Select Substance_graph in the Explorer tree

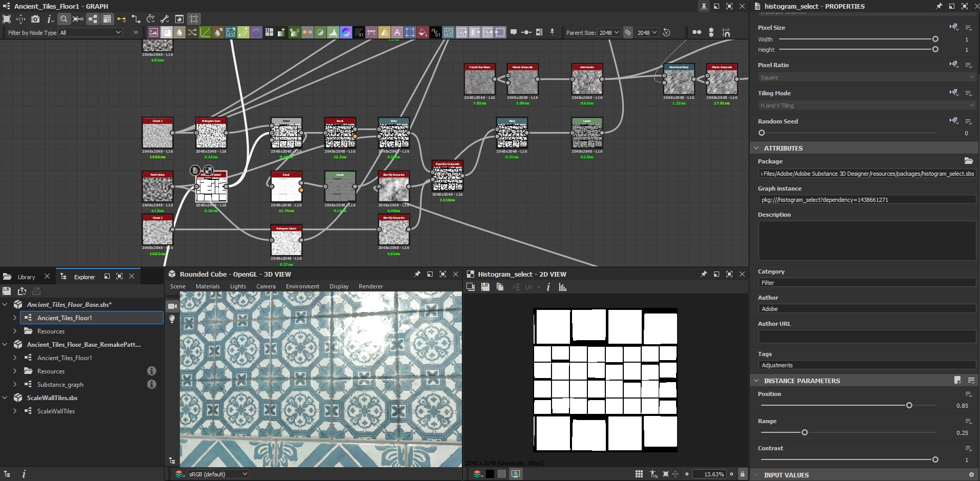[60, 384]
